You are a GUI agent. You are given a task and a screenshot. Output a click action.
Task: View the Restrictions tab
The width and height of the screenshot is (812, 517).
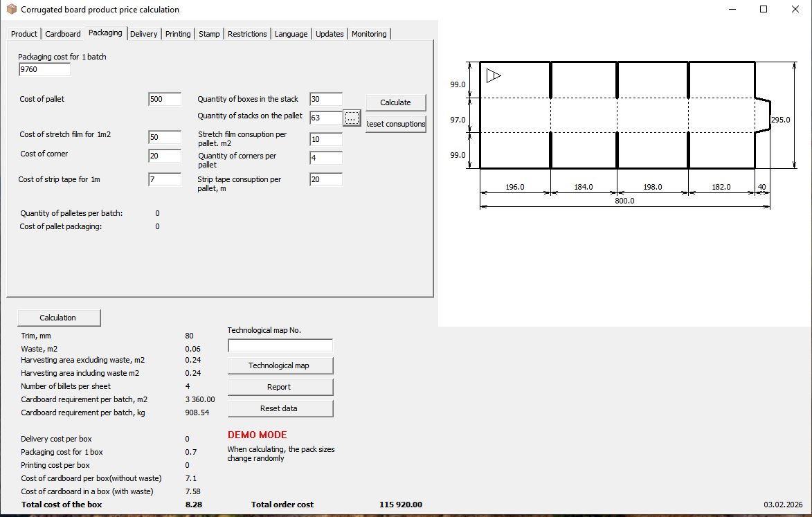pyautogui.click(x=246, y=33)
